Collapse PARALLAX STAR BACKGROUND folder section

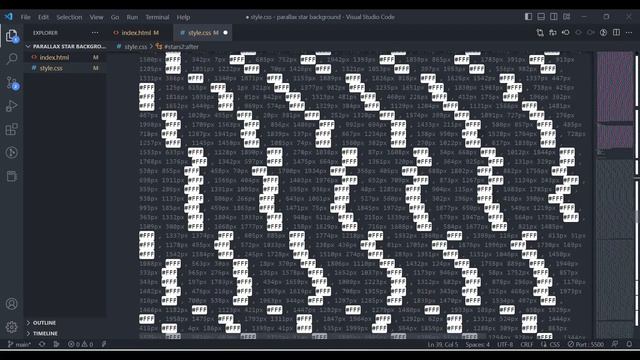click(65, 47)
